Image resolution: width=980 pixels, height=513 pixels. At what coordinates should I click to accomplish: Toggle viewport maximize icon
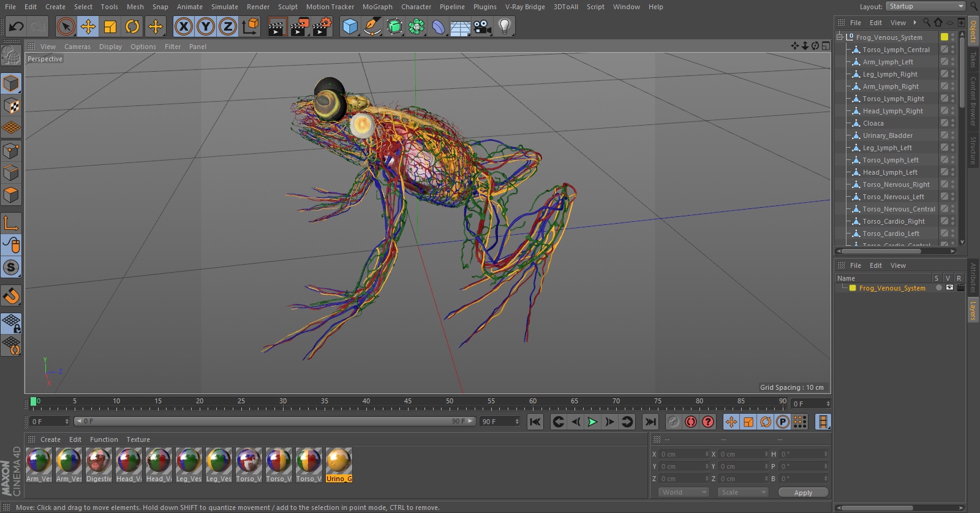pyautogui.click(x=826, y=46)
